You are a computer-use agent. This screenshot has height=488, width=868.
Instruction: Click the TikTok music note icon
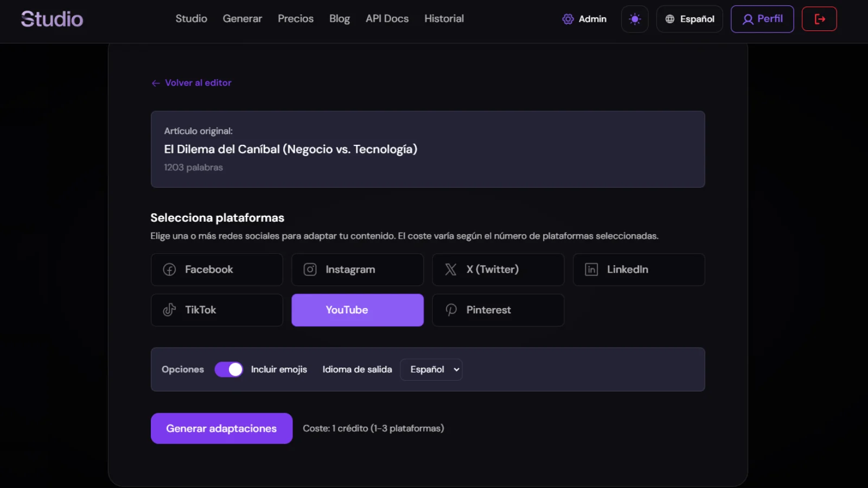pyautogui.click(x=169, y=310)
